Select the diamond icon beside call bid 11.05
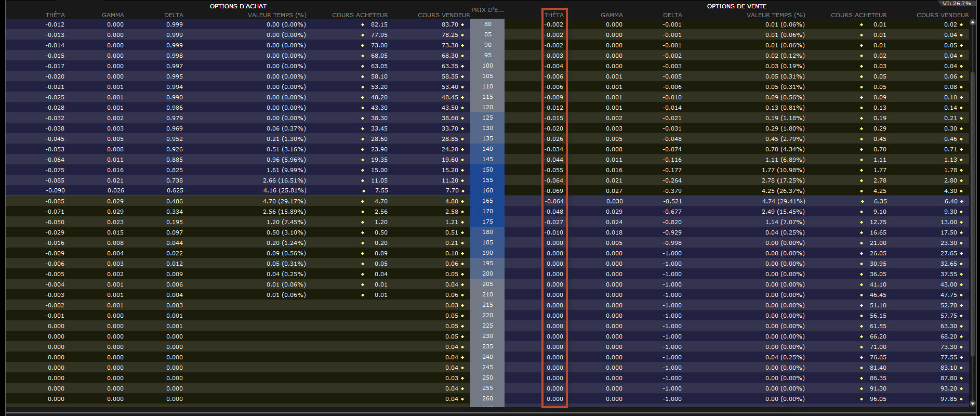This screenshot has height=416, width=980. 363,180
